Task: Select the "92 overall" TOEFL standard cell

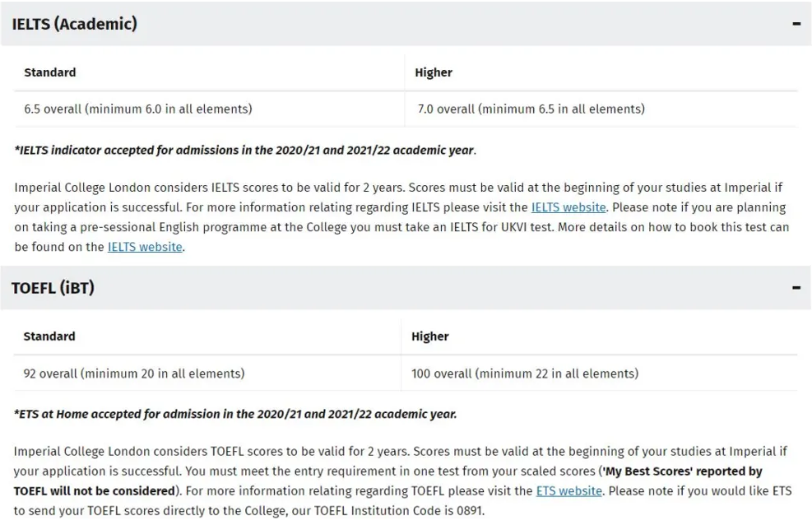Action: [x=134, y=374]
